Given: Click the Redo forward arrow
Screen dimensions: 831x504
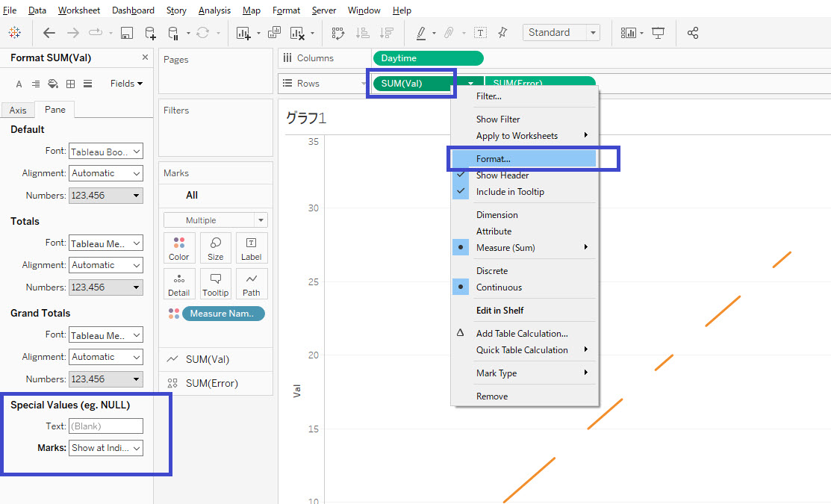Looking at the screenshot, I should [x=72, y=33].
